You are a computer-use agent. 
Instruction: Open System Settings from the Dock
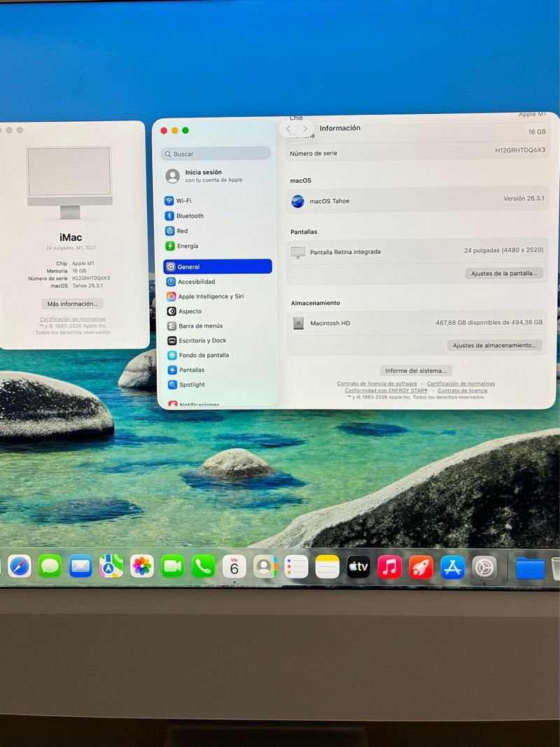pos(484,568)
